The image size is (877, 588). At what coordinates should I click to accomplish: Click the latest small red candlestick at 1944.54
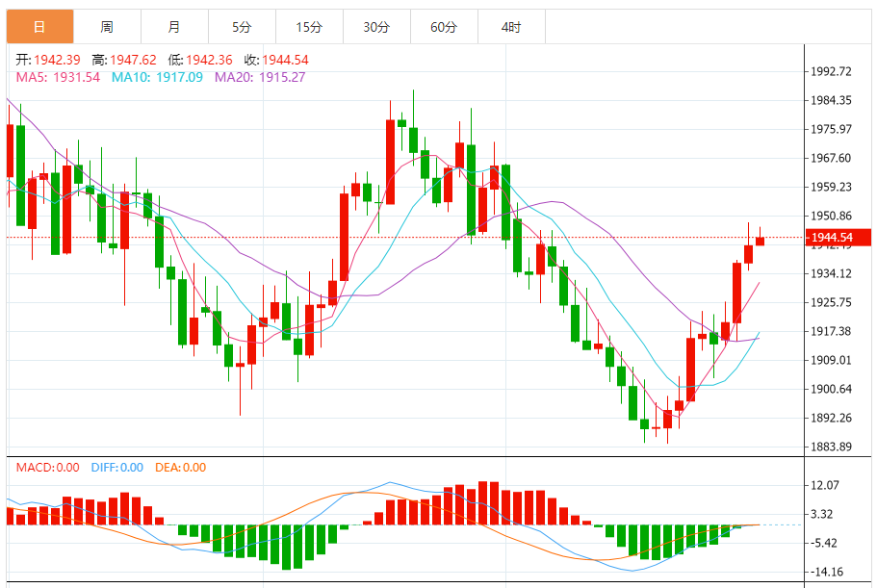pyautogui.click(x=760, y=241)
